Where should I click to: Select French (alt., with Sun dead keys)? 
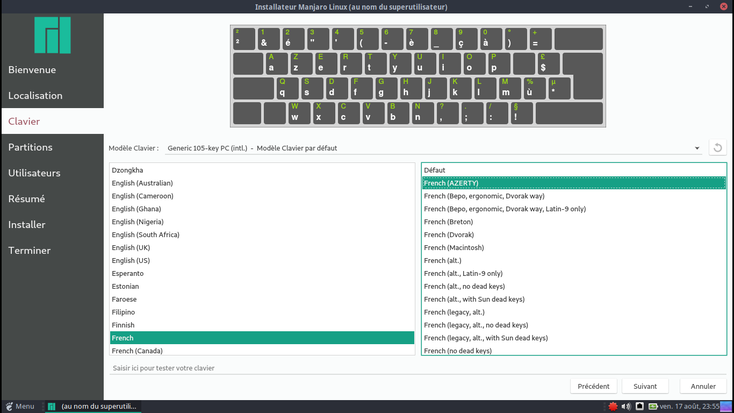click(574, 299)
